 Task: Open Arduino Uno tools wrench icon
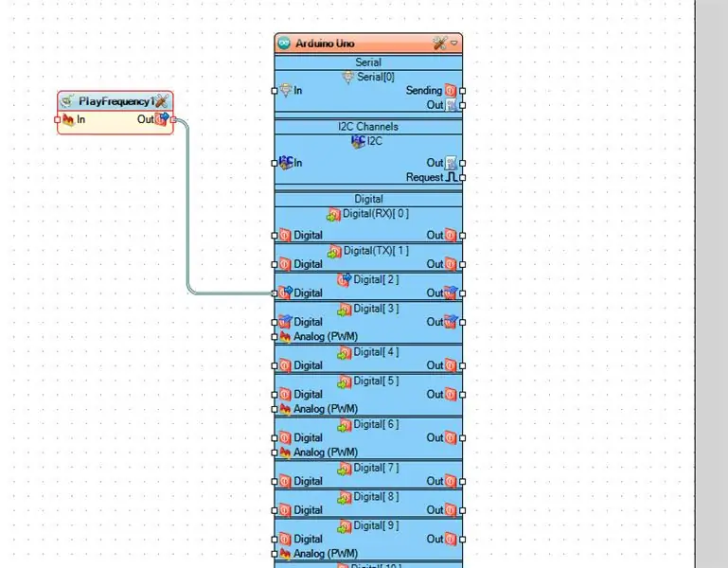click(439, 44)
